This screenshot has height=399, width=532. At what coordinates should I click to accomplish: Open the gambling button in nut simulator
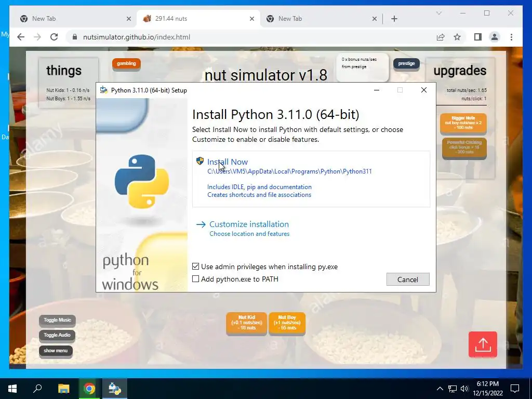pyautogui.click(x=126, y=63)
